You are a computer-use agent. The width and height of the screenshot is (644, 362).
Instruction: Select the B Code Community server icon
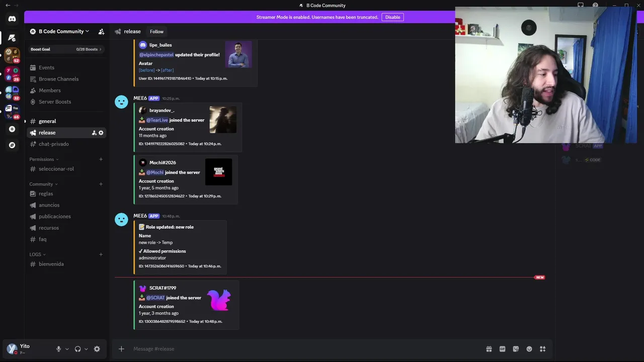click(x=12, y=38)
